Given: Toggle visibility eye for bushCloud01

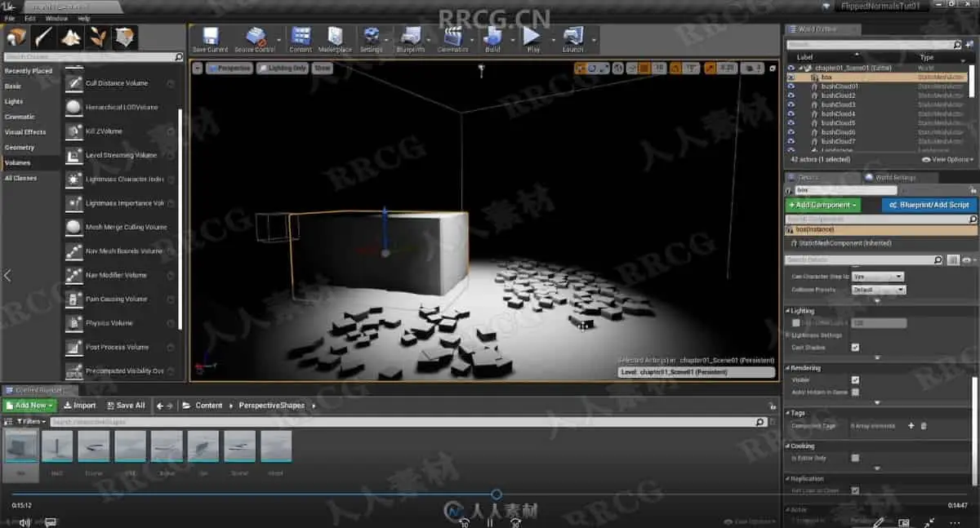Looking at the screenshot, I should 791,87.
